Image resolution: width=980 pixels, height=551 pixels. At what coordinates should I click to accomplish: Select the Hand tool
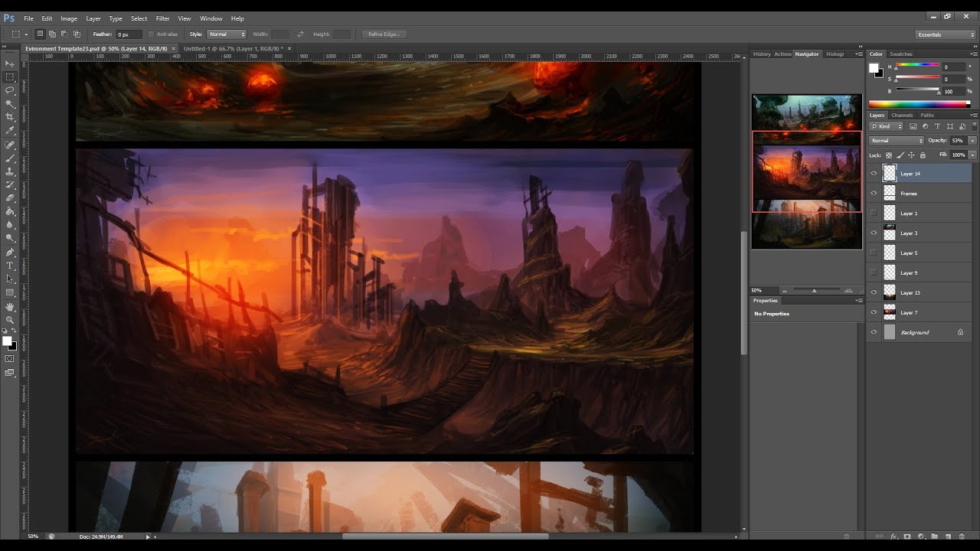click(10, 306)
